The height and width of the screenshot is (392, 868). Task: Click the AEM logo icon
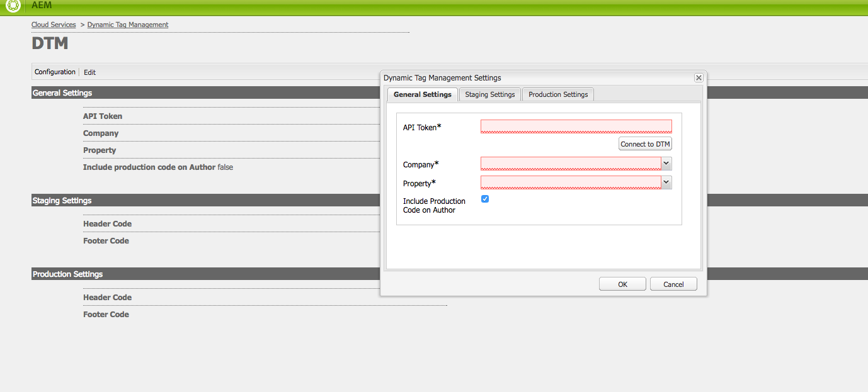point(13,6)
